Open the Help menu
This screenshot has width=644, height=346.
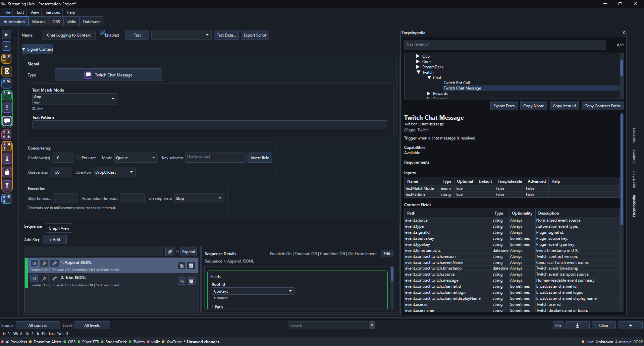(x=71, y=12)
